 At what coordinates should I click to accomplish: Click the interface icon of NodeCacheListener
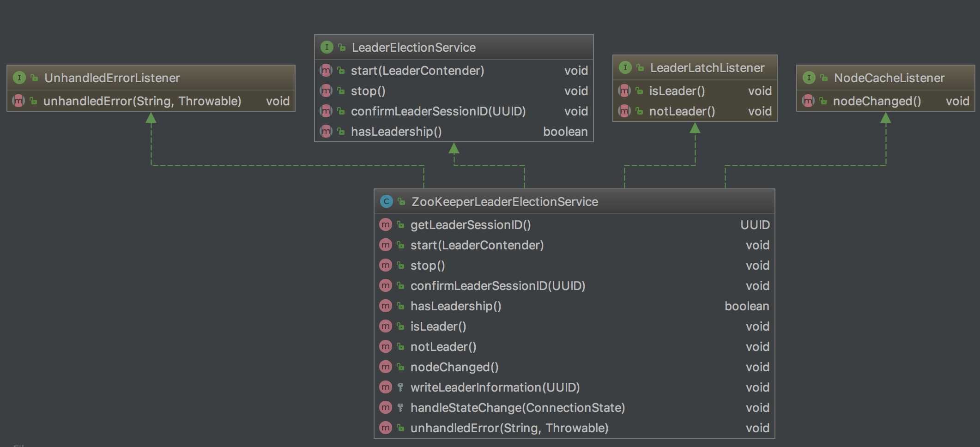809,78
